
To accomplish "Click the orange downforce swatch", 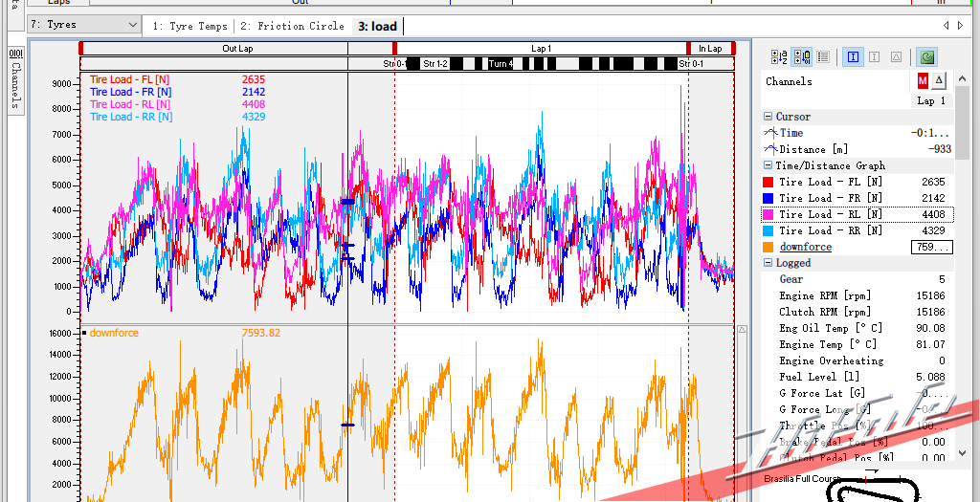I will (768, 248).
